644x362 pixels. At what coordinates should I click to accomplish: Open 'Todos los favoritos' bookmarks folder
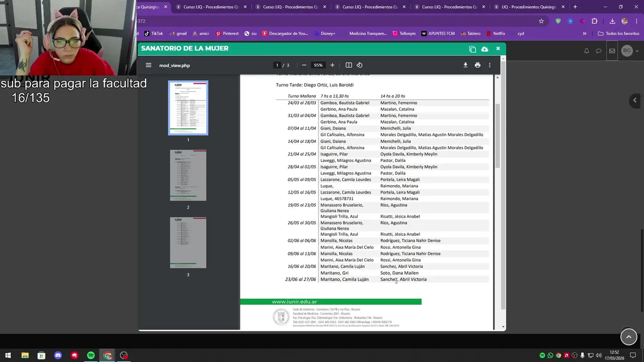click(618, 34)
